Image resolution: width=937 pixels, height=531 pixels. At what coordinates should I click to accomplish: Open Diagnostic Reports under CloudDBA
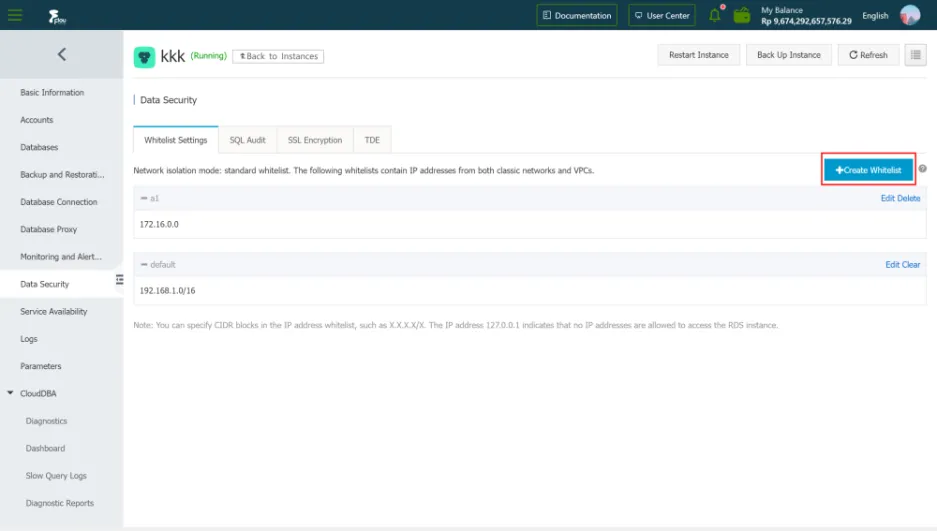pos(60,503)
